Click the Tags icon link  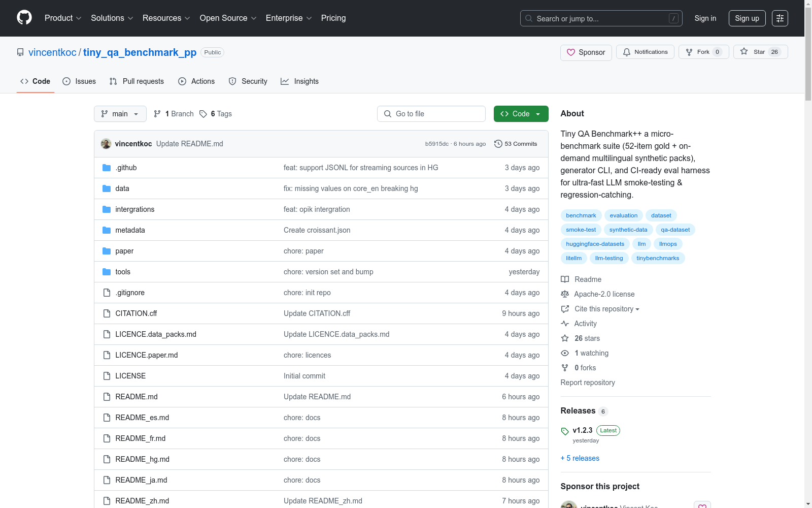(203, 114)
